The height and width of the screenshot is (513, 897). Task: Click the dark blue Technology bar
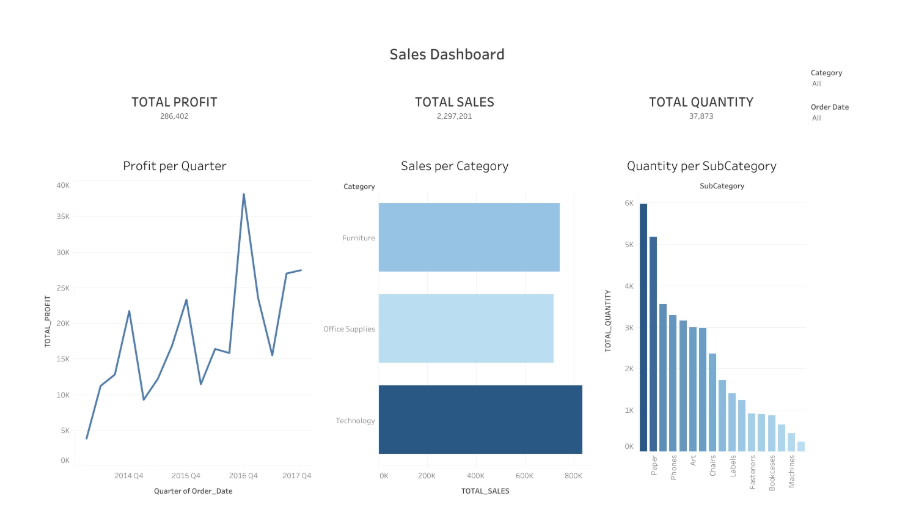point(480,419)
